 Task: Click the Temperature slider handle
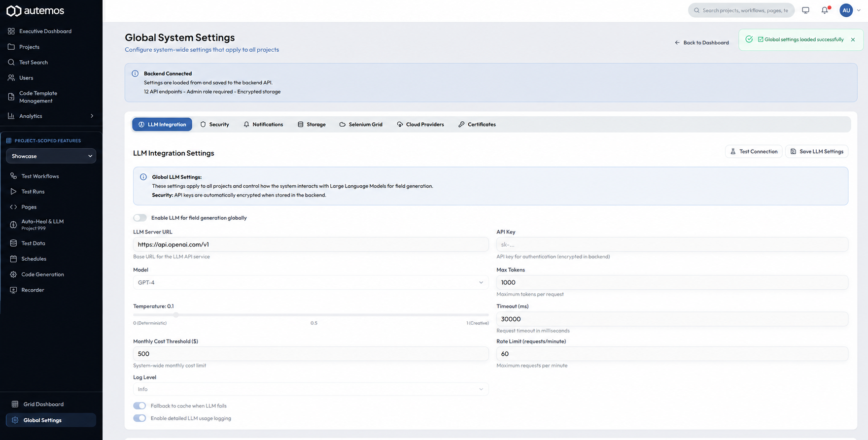pos(175,315)
